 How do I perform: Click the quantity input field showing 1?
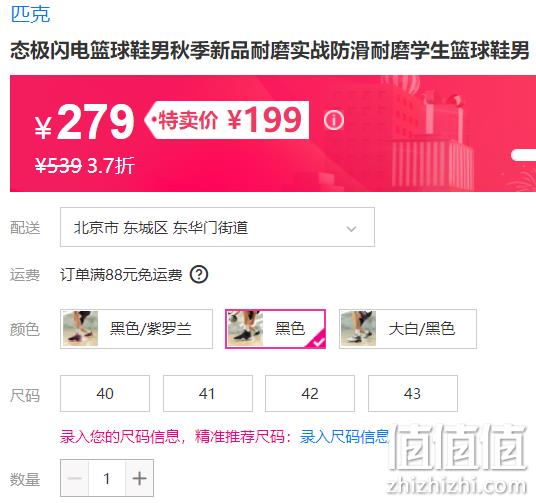(107, 478)
